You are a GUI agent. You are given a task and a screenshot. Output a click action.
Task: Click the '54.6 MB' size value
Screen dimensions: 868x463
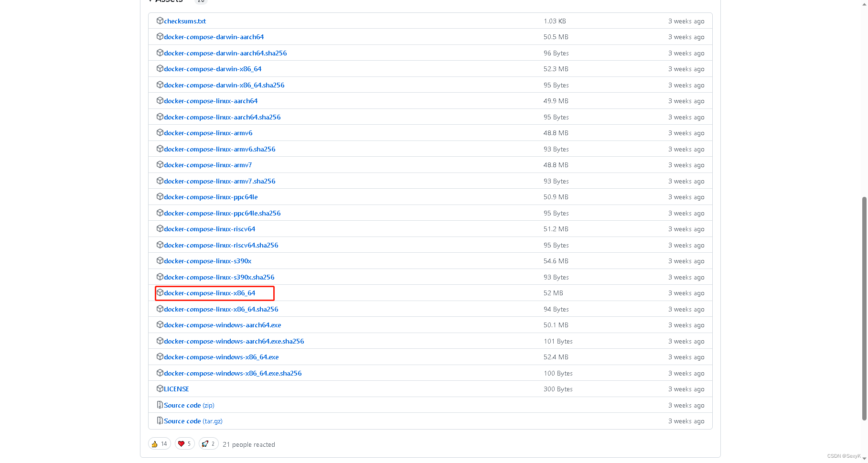pos(556,261)
